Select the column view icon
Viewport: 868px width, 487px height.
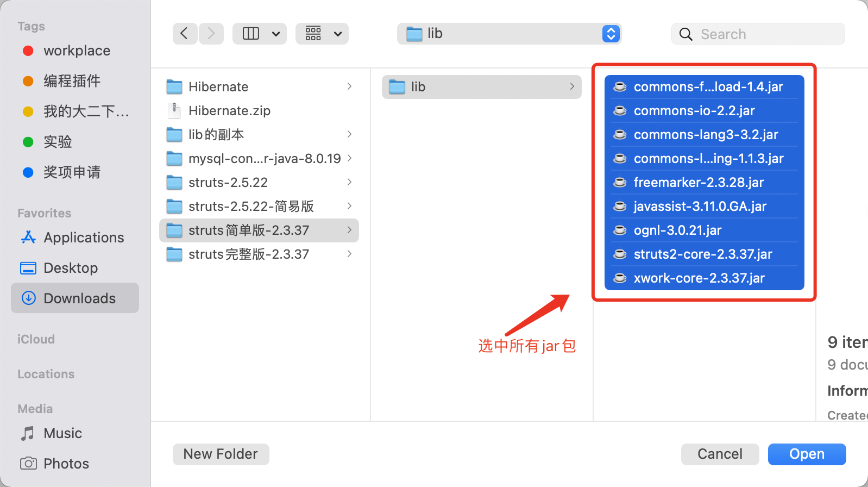click(x=250, y=34)
